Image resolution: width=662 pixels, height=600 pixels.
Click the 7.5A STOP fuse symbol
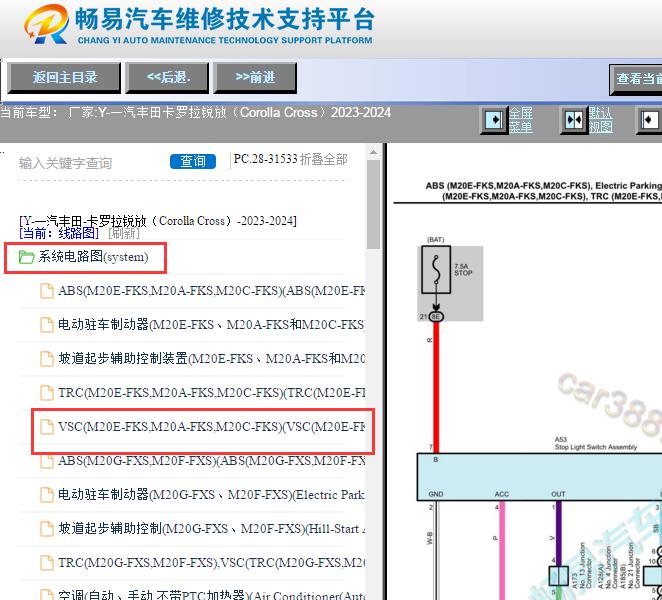436,269
